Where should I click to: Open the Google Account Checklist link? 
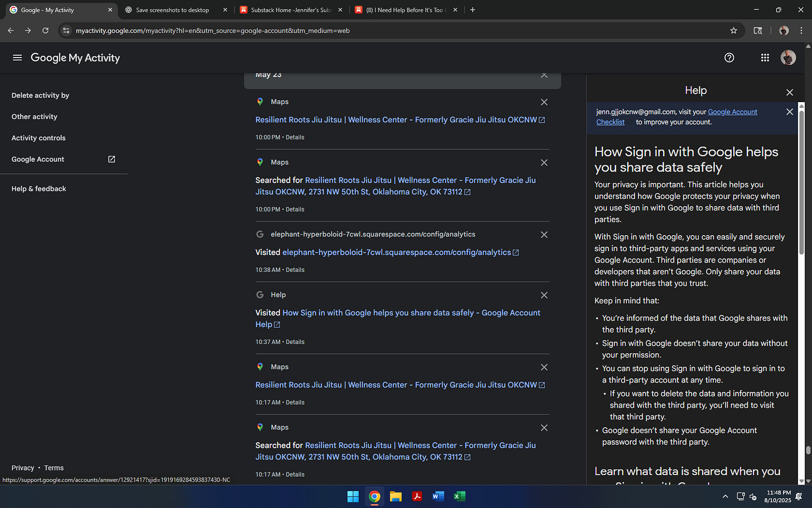[676, 117]
